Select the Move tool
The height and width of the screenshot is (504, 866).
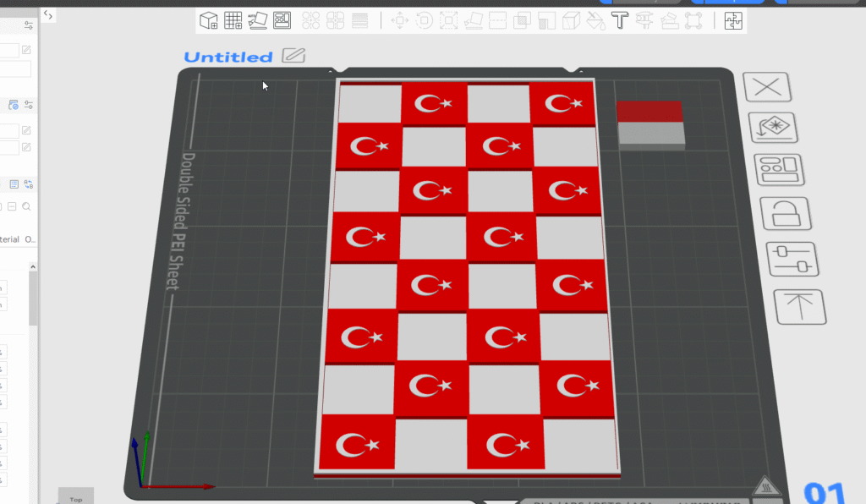coord(399,20)
